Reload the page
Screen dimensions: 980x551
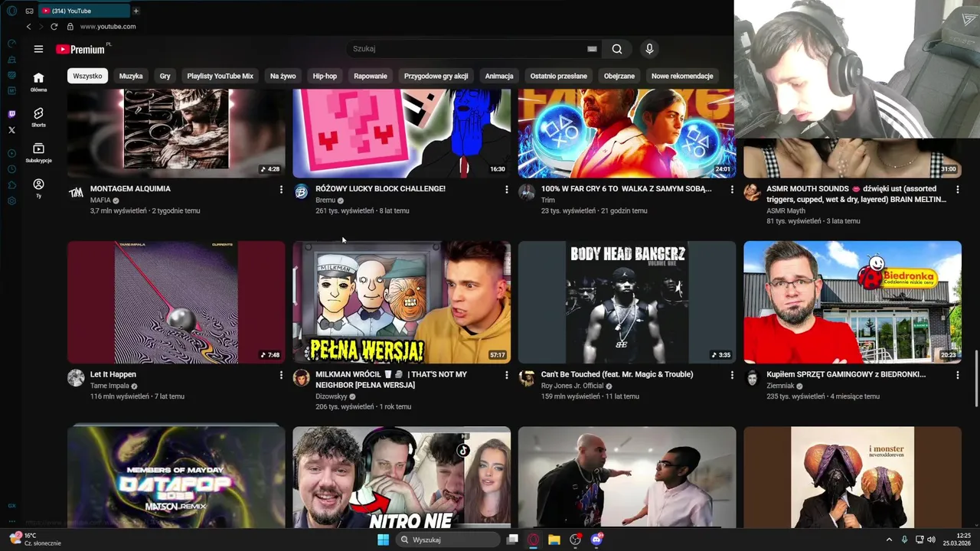tap(54, 27)
